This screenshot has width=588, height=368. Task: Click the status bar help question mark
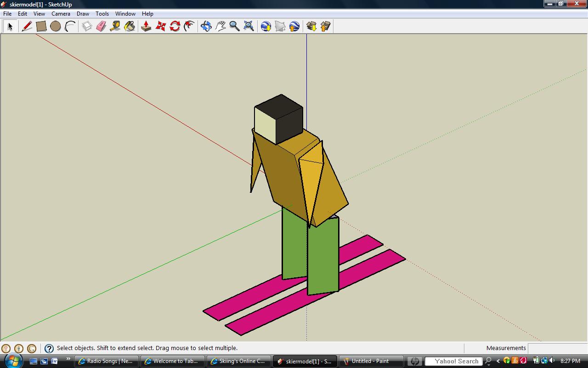click(x=49, y=348)
